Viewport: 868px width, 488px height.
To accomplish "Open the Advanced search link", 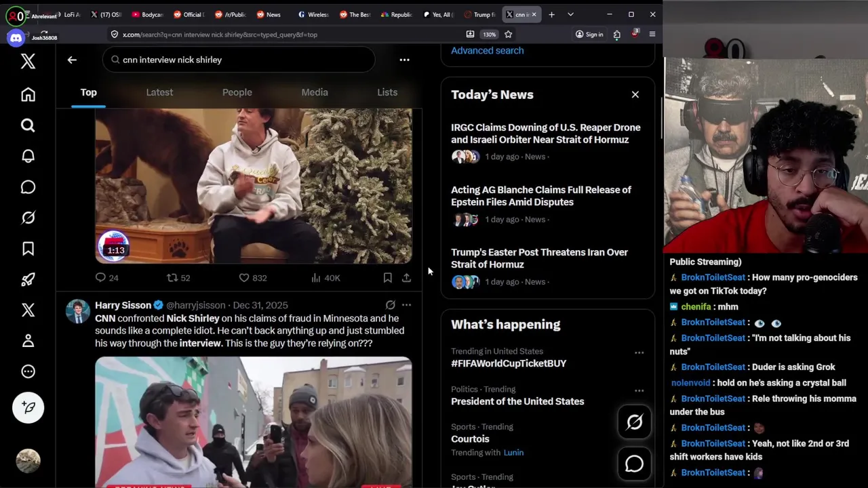I will [487, 50].
